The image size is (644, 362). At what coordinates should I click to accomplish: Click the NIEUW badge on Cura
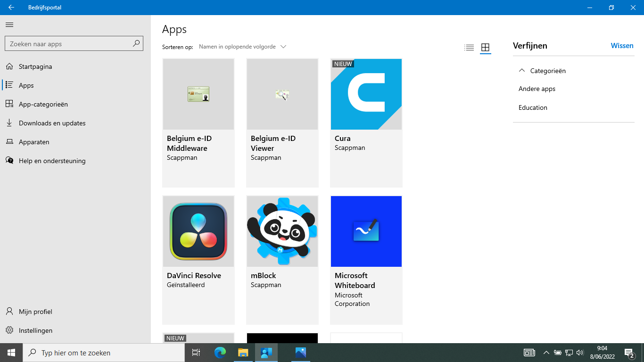[343, 64]
